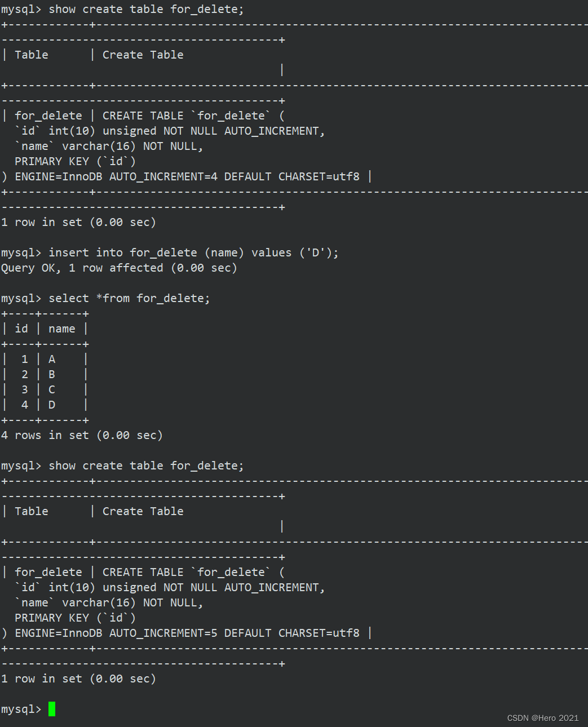Click the first PRIMARY KEY (`id`) line
This screenshot has height=727, width=588.
[75, 161]
